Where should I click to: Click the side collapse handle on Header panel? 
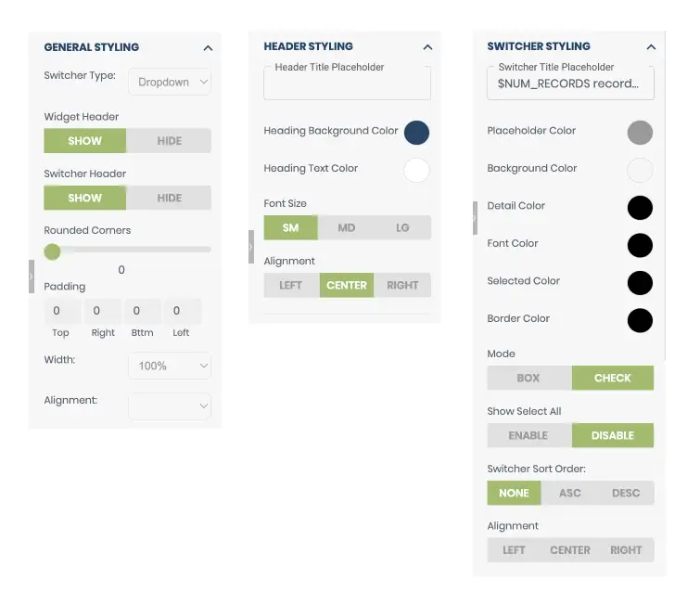pyautogui.click(x=251, y=247)
